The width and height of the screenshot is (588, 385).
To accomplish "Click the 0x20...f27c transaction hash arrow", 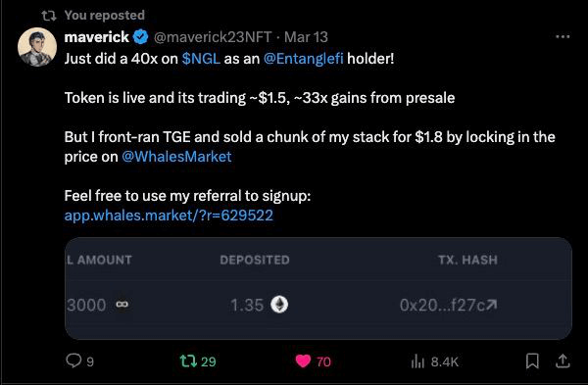I will (491, 305).
